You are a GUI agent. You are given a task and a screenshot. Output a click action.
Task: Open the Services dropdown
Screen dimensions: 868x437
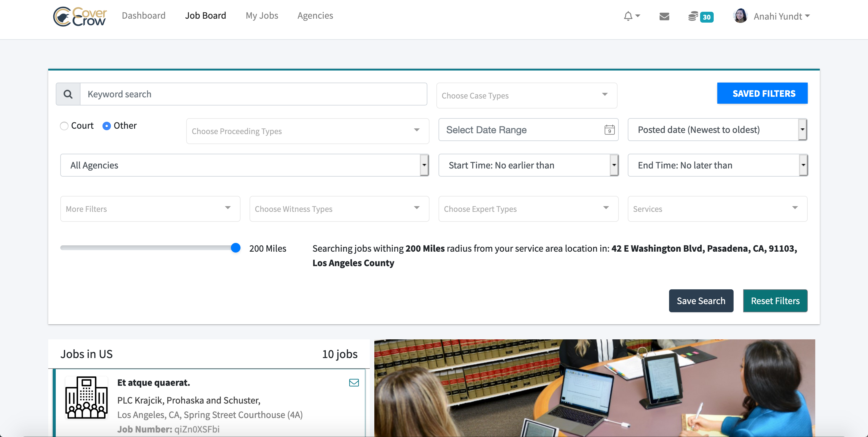coord(717,209)
